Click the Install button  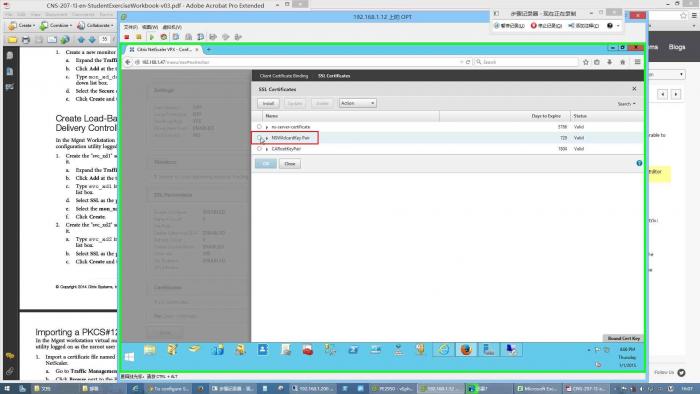[268, 104]
